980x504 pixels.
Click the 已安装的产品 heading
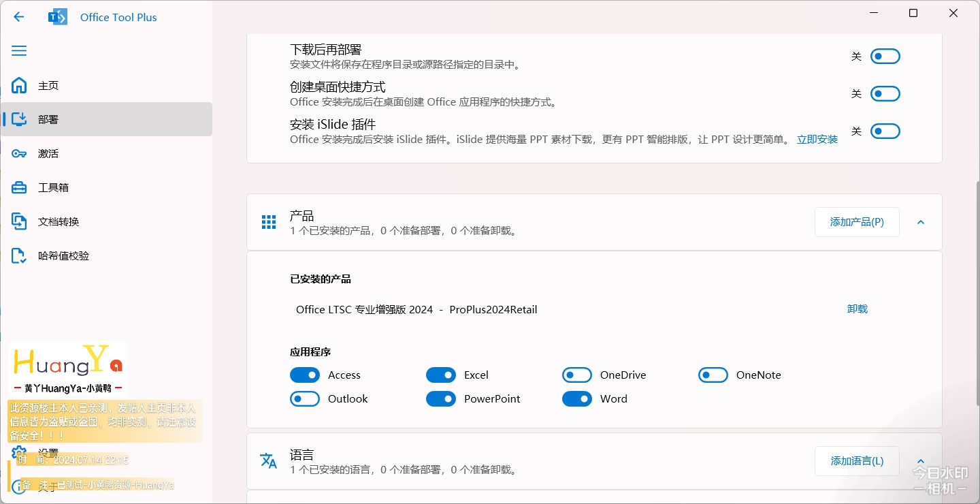click(x=321, y=279)
